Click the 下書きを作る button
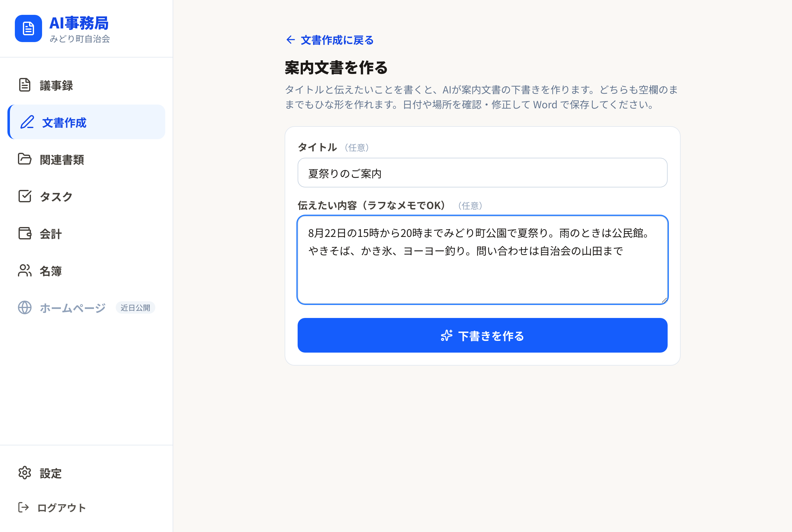Screen dimensions: 792x532 point(482,335)
